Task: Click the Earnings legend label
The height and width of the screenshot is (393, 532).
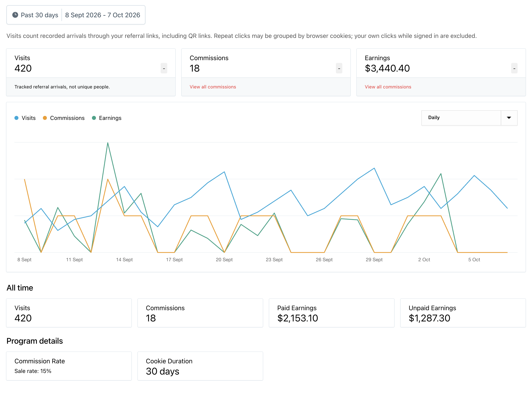Action: point(110,118)
